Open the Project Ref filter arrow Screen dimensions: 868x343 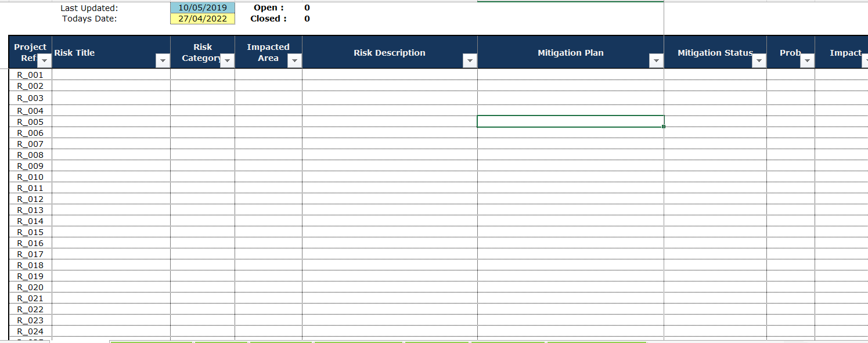[x=44, y=60]
